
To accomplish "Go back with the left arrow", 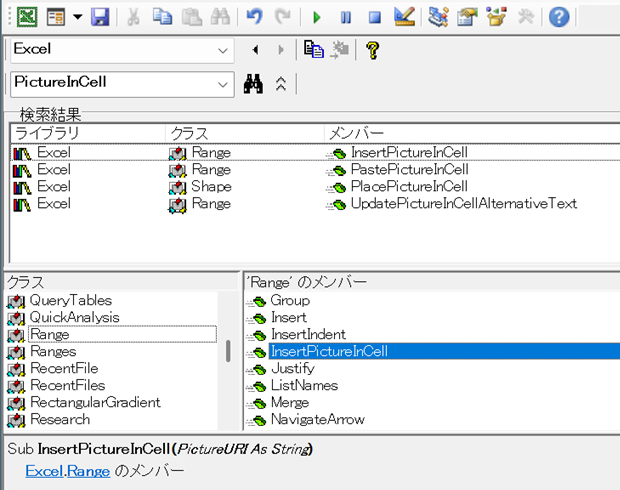I will 255,50.
